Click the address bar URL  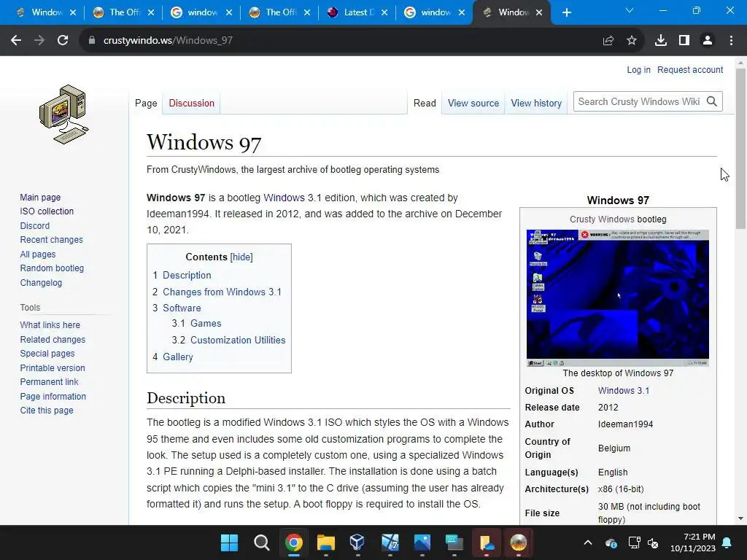168,41
